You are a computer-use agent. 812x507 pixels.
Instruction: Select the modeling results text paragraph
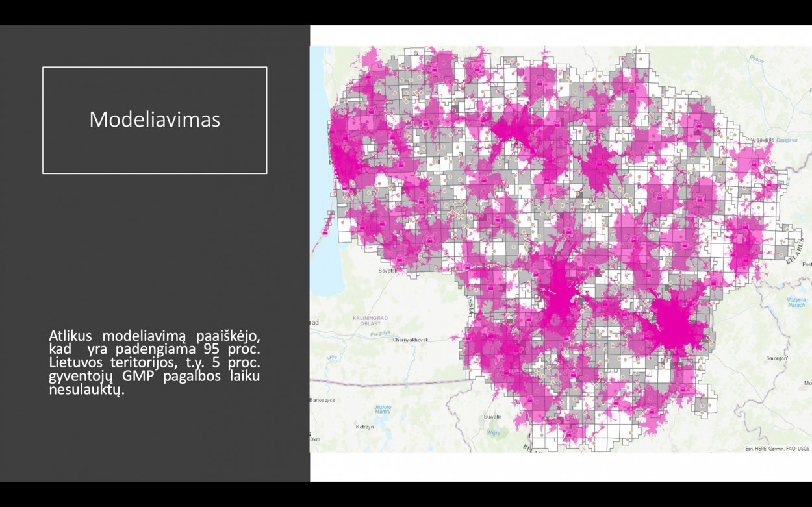pyautogui.click(x=155, y=362)
